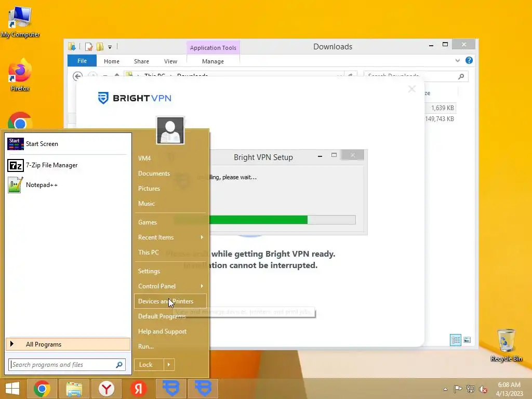This screenshot has width=532, height=399.
Task: Expand the Control Panel submenu arrow
Action: coord(202,286)
